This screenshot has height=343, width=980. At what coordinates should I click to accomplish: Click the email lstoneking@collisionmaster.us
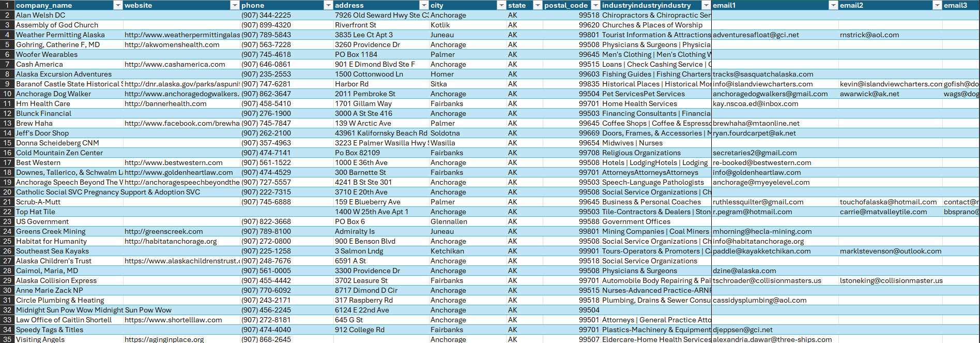pos(891,280)
